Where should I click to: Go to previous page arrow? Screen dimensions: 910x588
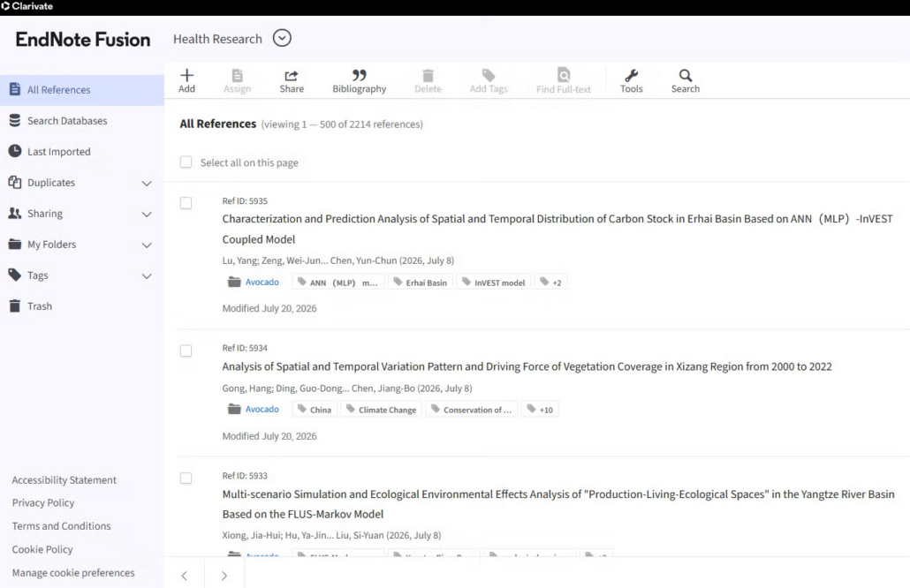tap(185, 576)
